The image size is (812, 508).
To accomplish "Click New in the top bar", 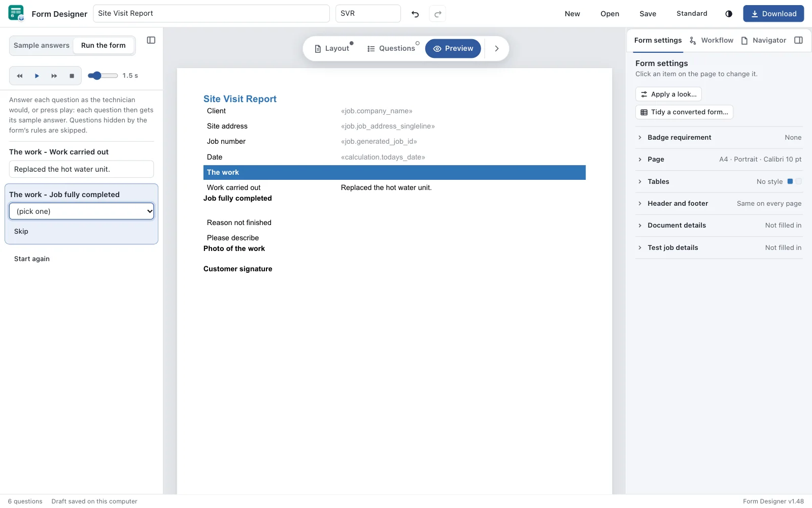I will 572,14.
